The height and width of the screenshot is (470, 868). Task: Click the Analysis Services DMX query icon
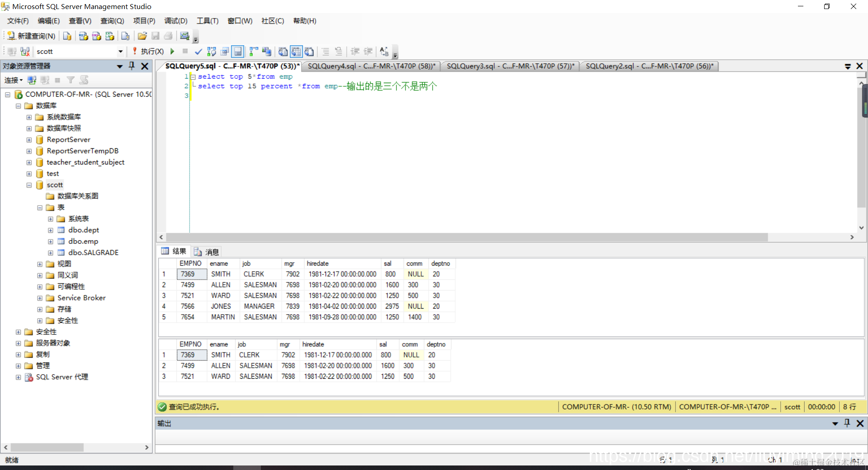(96, 36)
